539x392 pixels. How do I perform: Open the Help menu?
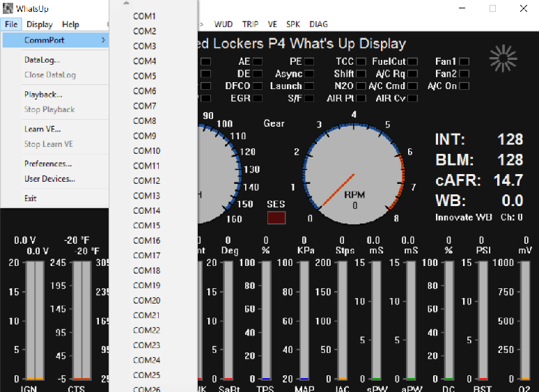71,24
